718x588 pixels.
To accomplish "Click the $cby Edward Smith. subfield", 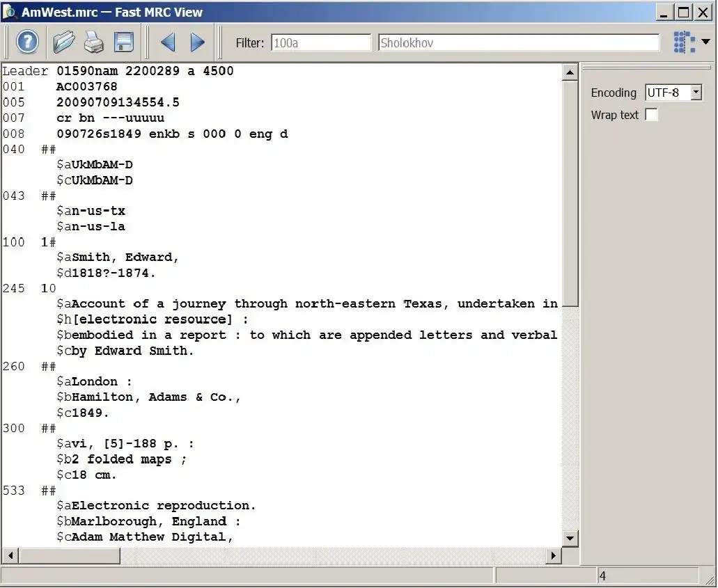I will click(125, 351).
